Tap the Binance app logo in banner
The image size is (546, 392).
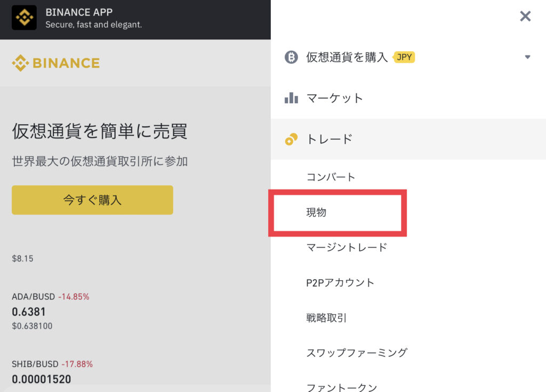(24, 18)
